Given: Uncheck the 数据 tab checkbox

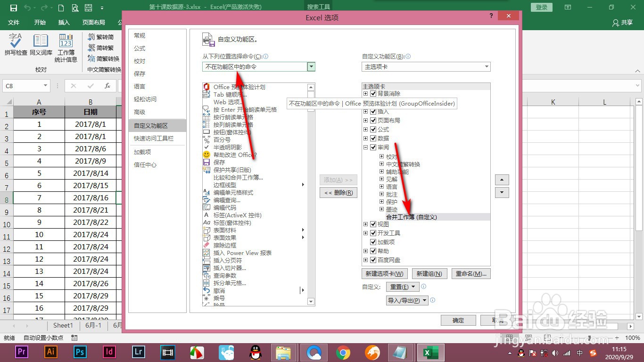Looking at the screenshot, I should [x=373, y=138].
